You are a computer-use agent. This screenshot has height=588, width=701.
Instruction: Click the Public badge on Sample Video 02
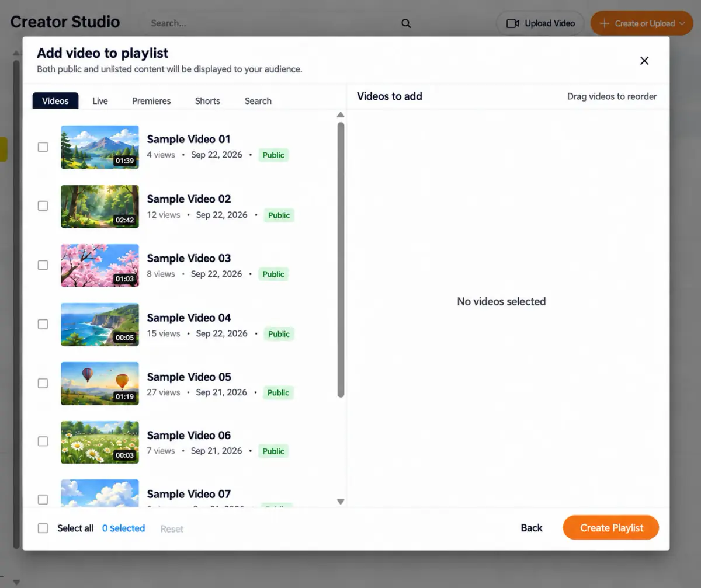279,215
